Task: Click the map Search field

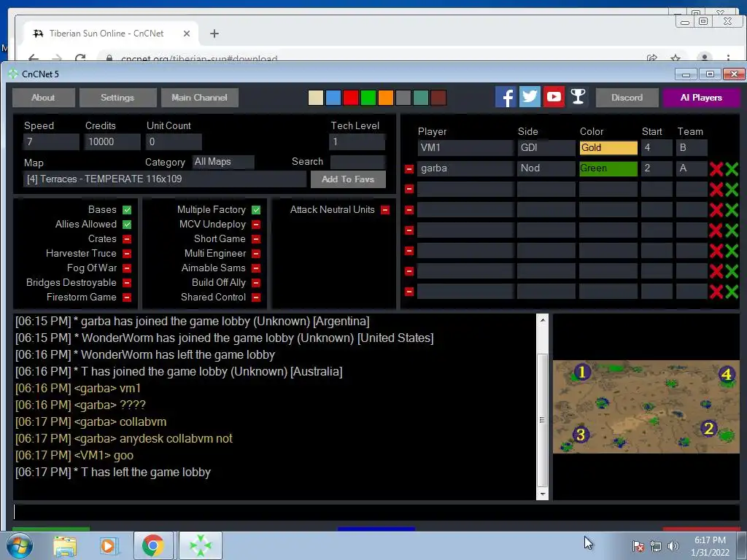Action: click(357, 162)
